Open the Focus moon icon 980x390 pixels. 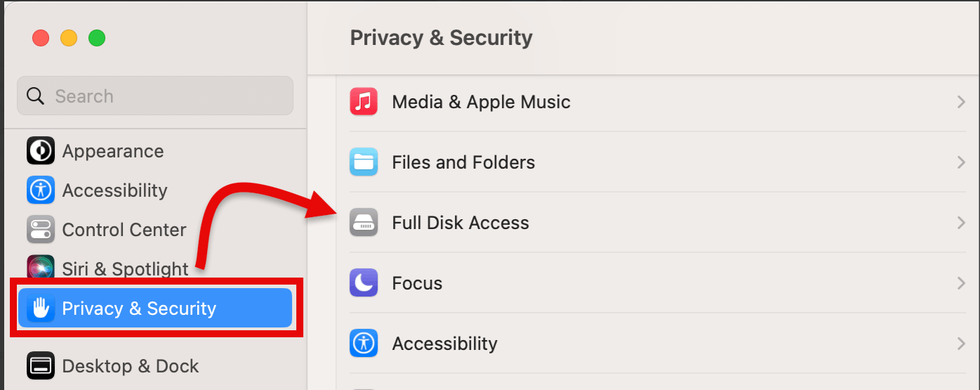point(364,283)
